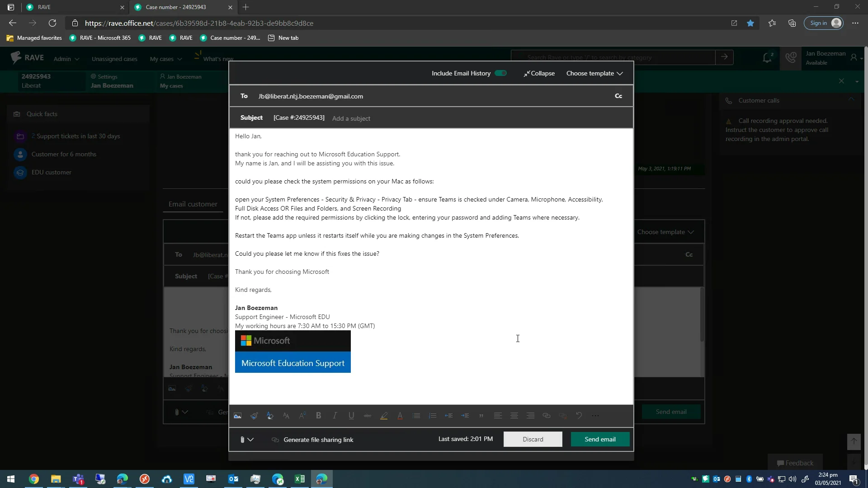Image resolution: width=868 pixels, height=488 pixels.
Task: Open the My cases dropdown menu
Action: pyautogui.click(x=165, y=59)
